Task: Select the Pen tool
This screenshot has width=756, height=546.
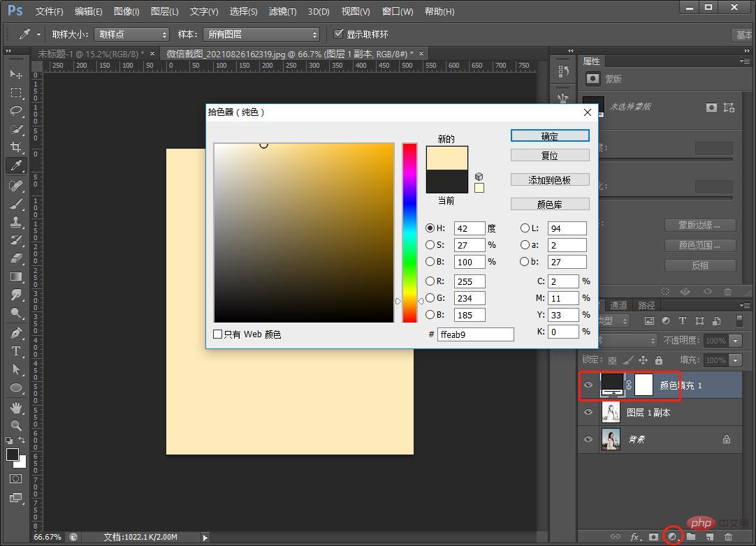Action: point(16,333)
